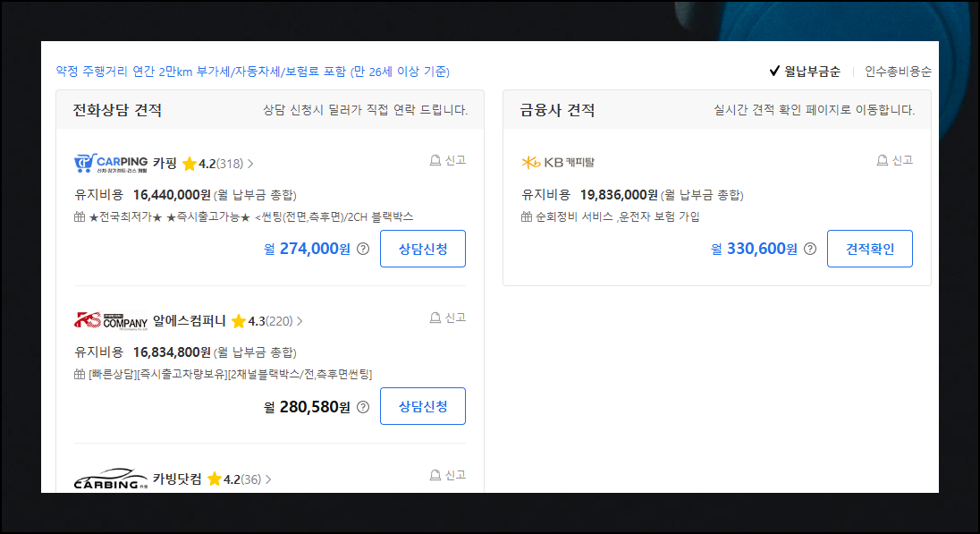
Task: Click dealer name 알에스컴퍼니
Action: point(190,321)
